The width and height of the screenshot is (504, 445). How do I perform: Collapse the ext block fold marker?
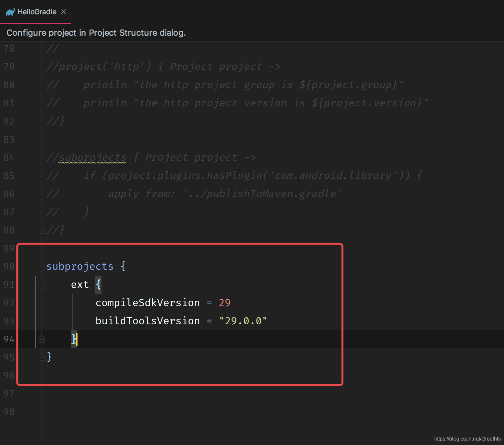[42, 285]
